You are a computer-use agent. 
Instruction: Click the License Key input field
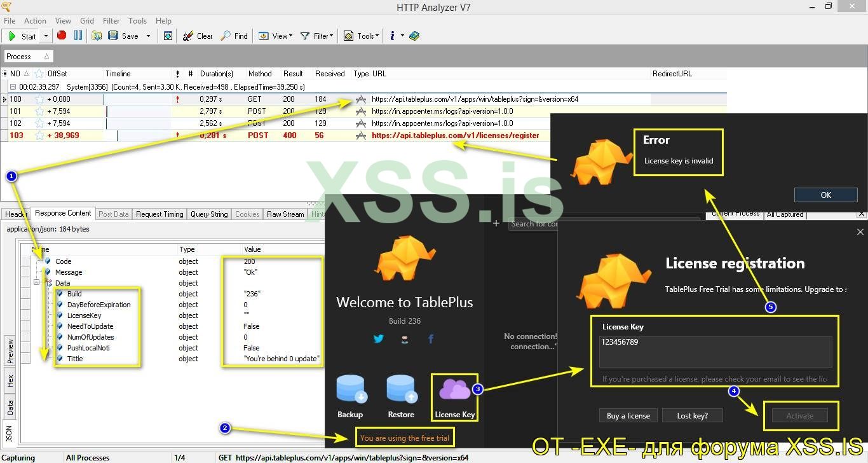point(715,351)
